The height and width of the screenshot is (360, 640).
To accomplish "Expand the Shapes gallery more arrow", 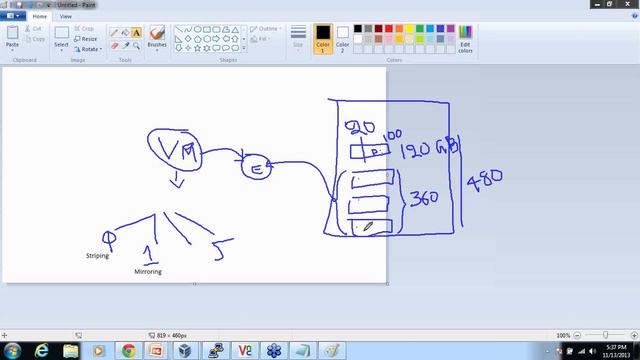I will [x=244, y=48].
